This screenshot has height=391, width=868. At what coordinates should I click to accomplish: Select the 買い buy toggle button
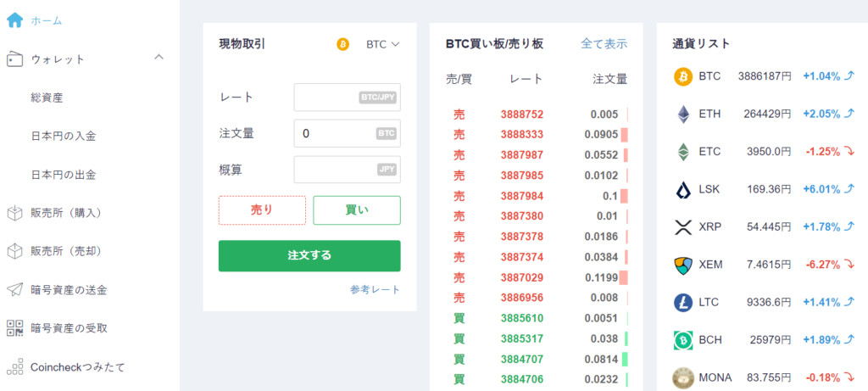(x=357, y=209)
